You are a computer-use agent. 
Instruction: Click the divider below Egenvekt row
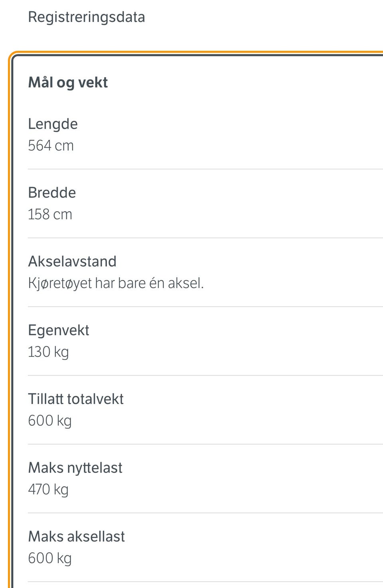(x=205, y=375)
